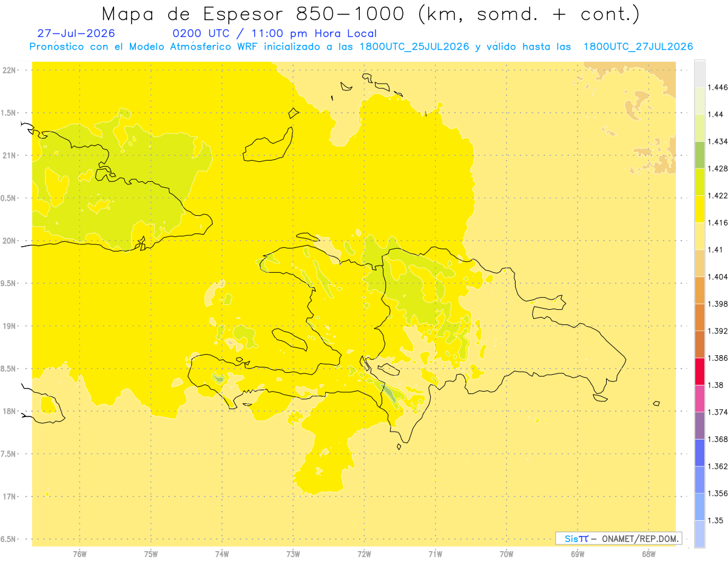
Task: Pick the blue swatch between 1.362 and 1.368
Action: (699, 452)
